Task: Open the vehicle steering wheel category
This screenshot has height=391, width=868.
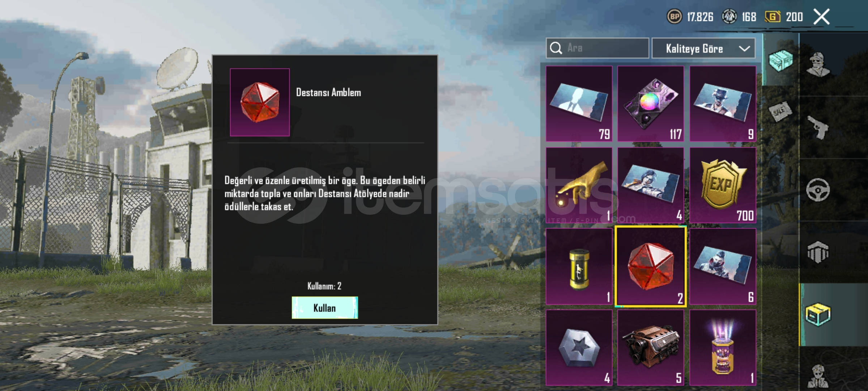Action: pyautogui.click(x=818, y=190)
